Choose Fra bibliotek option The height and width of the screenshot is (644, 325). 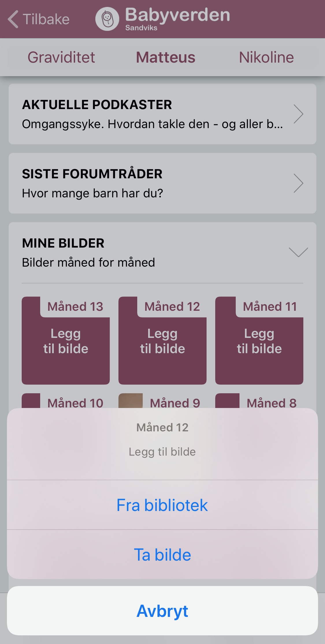[162, 505]
